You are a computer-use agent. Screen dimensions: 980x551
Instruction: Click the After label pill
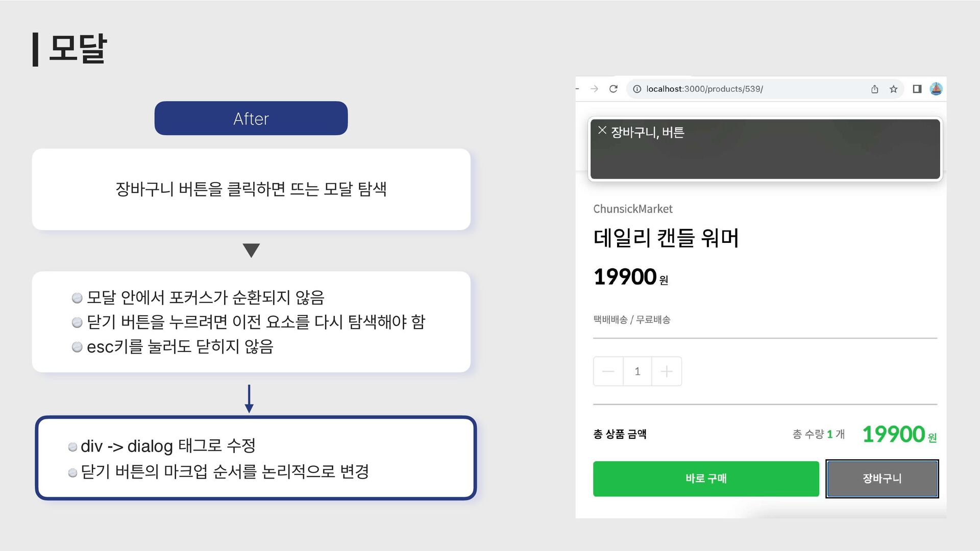click(x=251, y=118)
